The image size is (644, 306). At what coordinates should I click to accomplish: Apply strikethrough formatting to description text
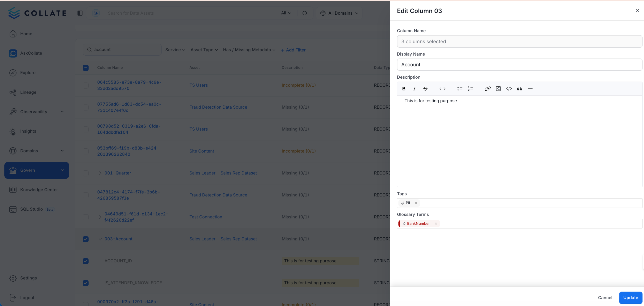(425, 89)
